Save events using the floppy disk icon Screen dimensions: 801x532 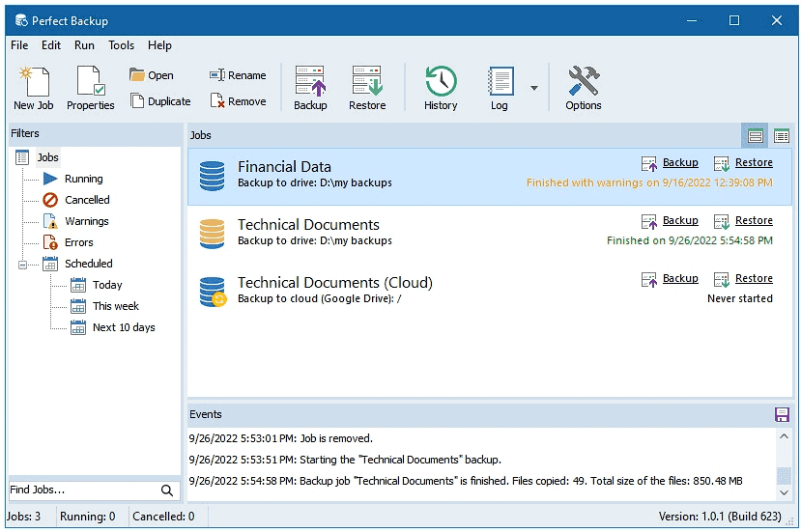(x=782, y=414)
